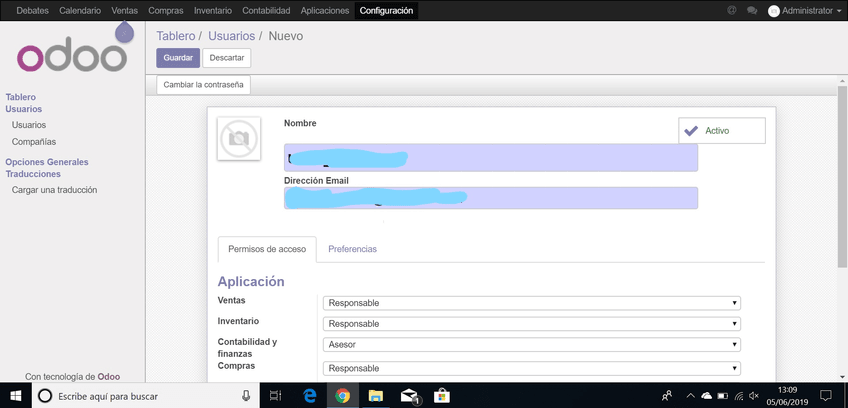This screenshot has width=848, height=408.
Task: Click the Windows Start button
Action: click(x=16, y=396)
